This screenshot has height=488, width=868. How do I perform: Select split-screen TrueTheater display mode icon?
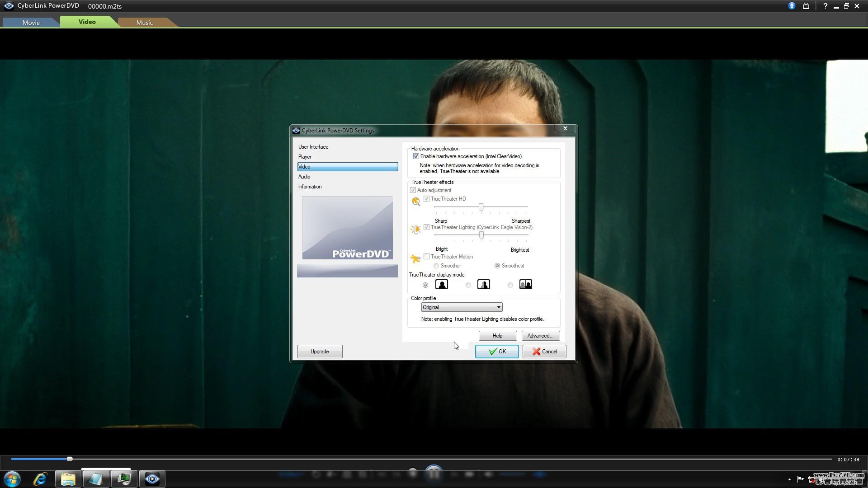pos(484,284)
